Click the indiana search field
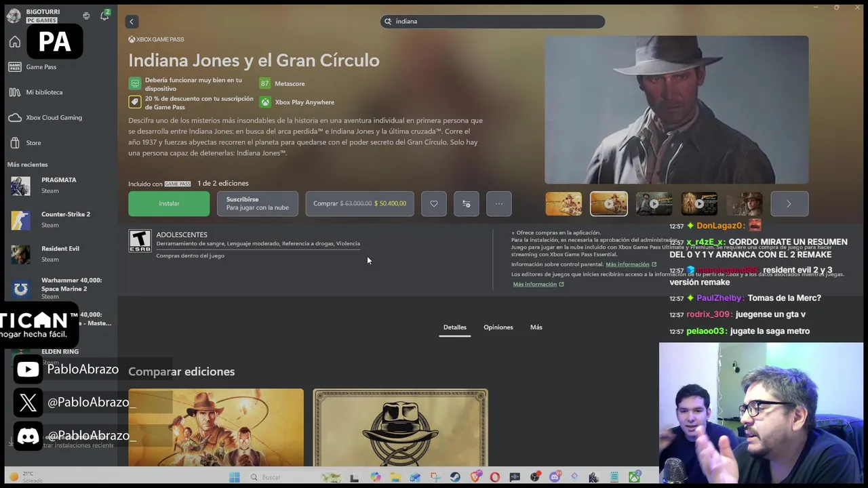This screenshot has width=868, height=488. [x=492, y=22]
